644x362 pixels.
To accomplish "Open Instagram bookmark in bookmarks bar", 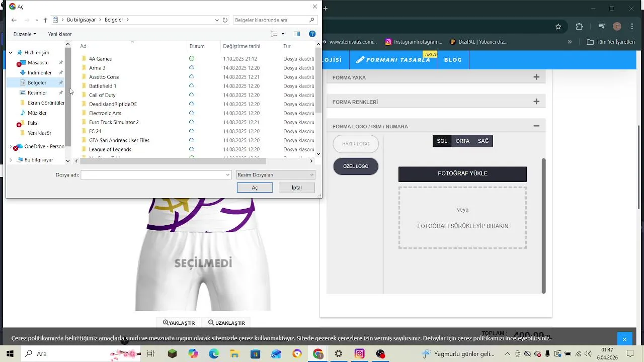I will [x=414, y=42].
